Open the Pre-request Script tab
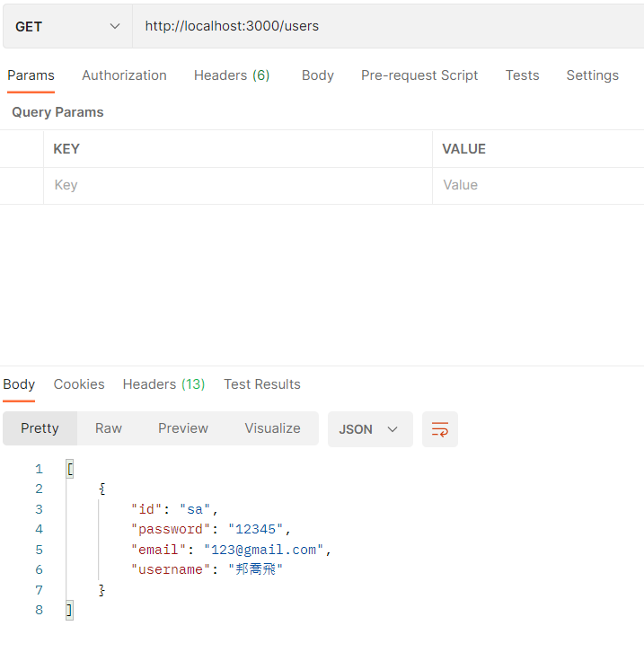The width and height of the screenshot is (644, 652). 419,75
